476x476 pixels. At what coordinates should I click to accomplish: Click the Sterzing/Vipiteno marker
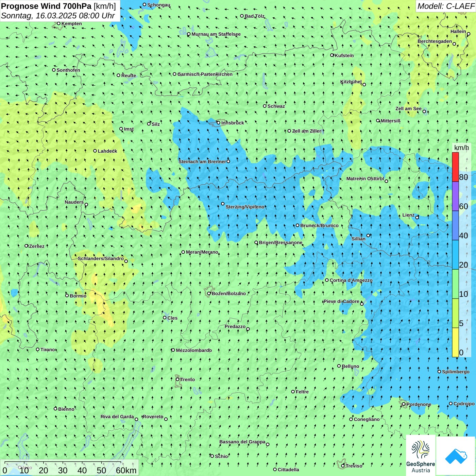(223, 204)
